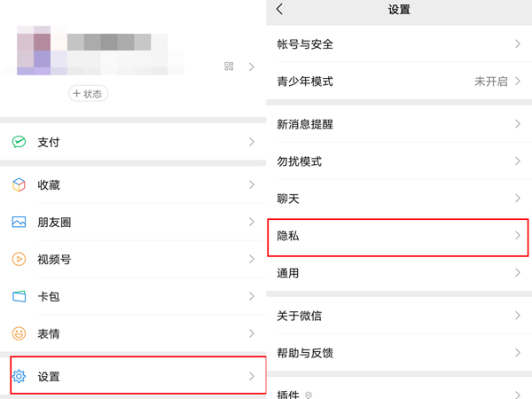This screenshot has height=399, width=532.
Task: Open the profile QR code icon
Action: (229, 66)
